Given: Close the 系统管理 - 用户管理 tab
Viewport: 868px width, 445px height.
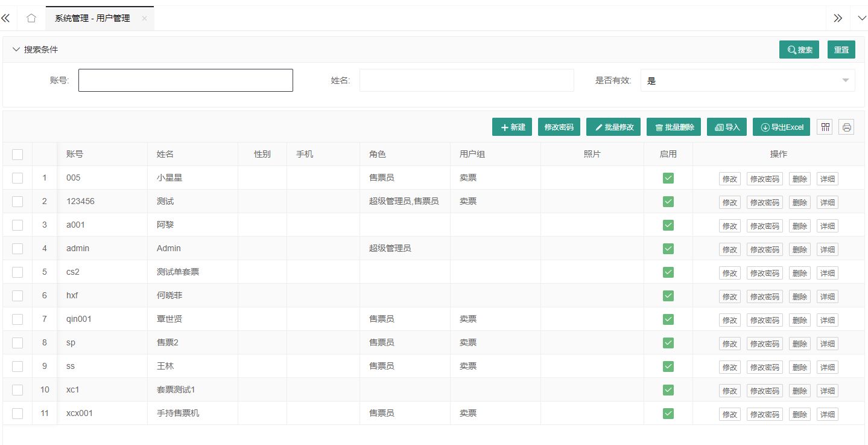Looking at the screenshot, I should [144, 18].
